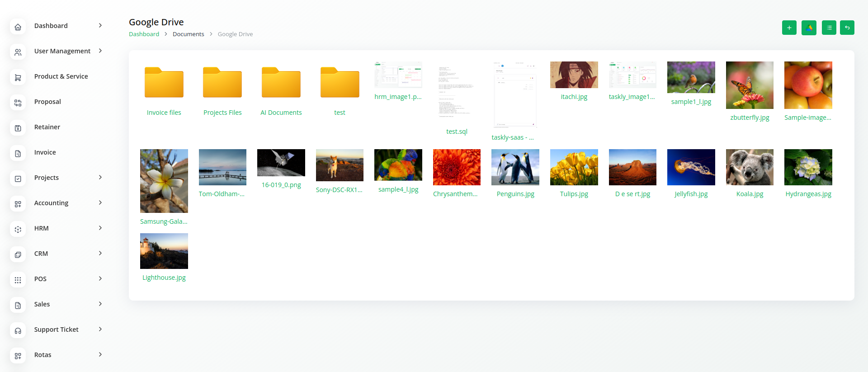Click the Support Ticket headset icon
868x372 pixels.
click(x=18, y=330)
